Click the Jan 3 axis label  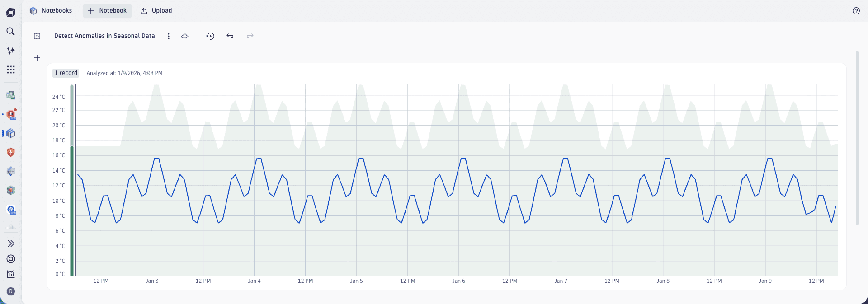coord(152,281)
